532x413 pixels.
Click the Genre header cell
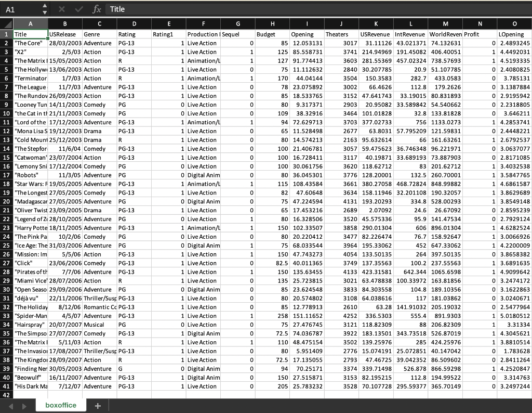point(99,34)
